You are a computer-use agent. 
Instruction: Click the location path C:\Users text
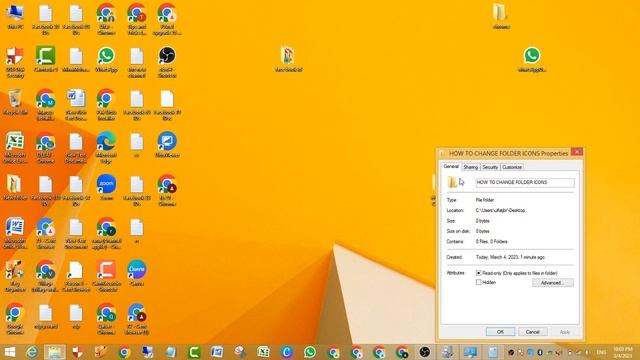coord(500,211)
